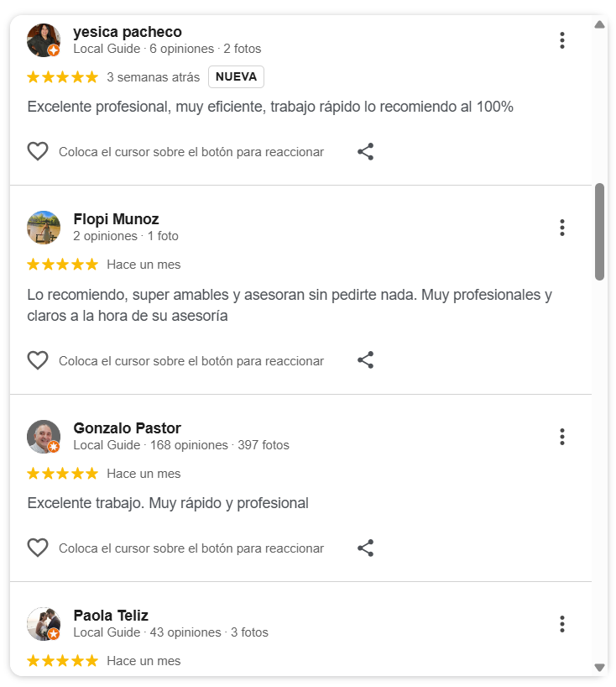Image resolution: width=616 pixels, height=687 pixels.
Task: Open three-dot menu on Flopi Munoz's review
Action: pos(561,228)
